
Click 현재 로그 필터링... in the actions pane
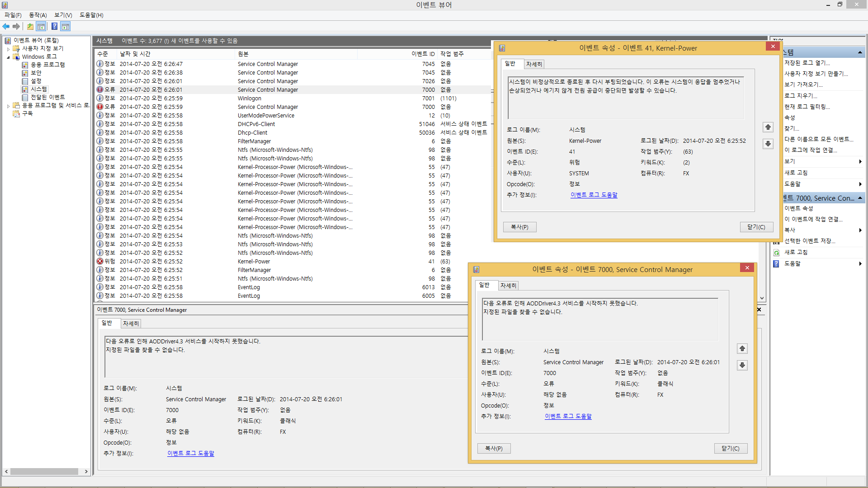point(807,107)
